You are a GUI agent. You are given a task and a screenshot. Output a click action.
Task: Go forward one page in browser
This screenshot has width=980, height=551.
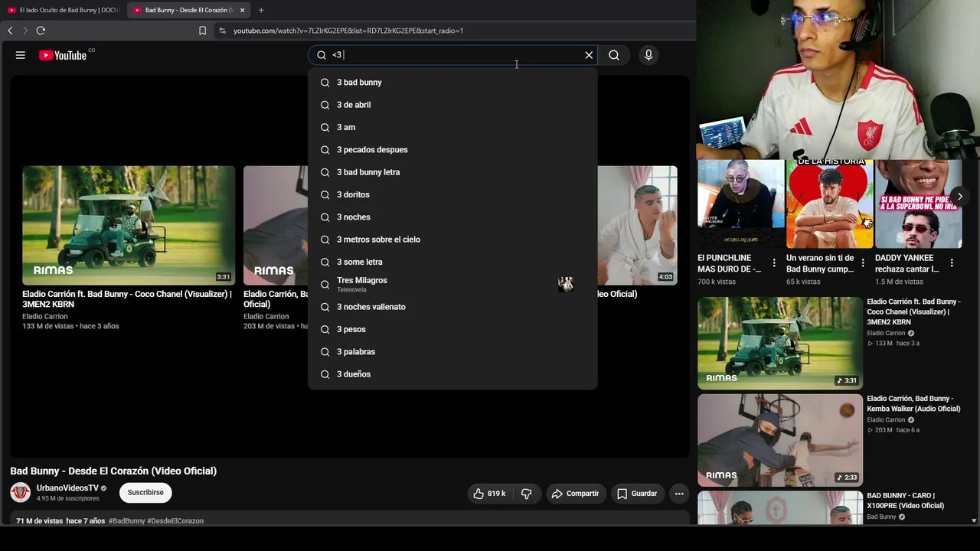pyautogui.click(x=24, y=31)
